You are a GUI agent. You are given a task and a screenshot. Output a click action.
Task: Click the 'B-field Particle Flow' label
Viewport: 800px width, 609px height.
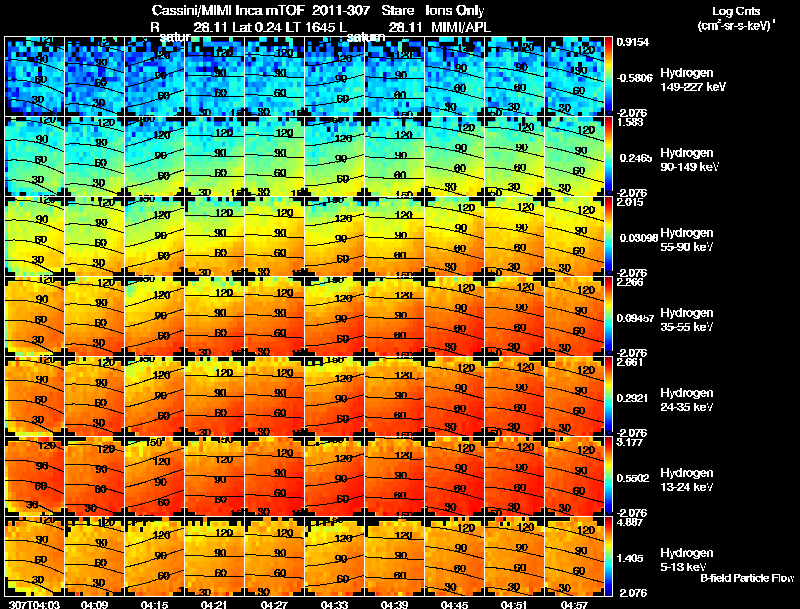[747, 578]
